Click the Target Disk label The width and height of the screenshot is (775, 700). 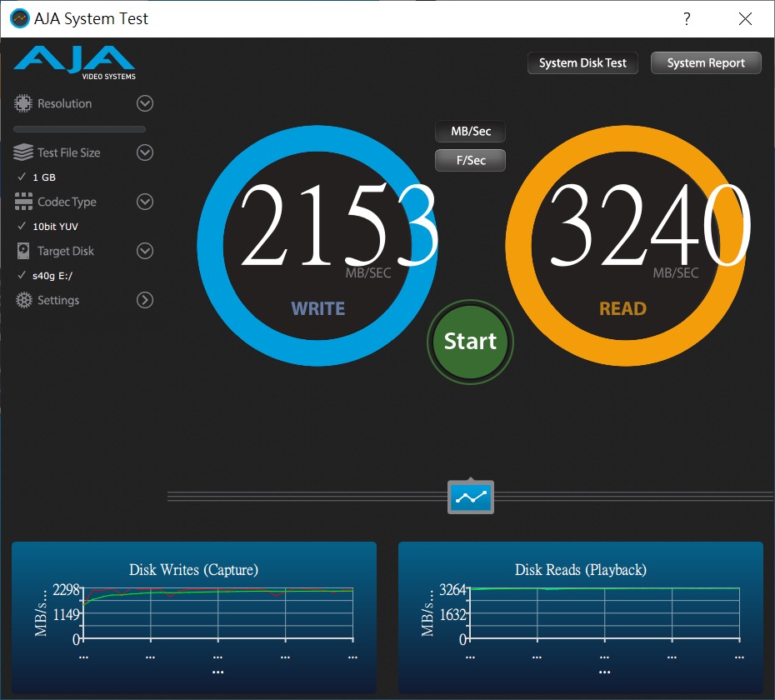(66, 251)
